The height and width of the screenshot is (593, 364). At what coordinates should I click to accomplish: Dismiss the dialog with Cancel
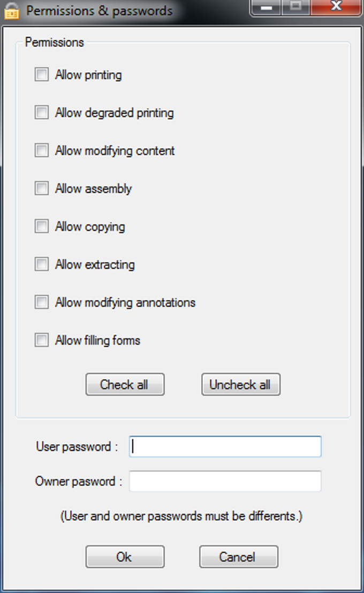[x=238, y=556]
